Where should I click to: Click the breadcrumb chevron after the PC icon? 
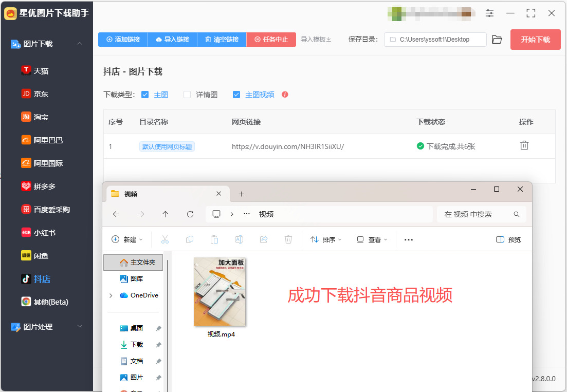(x=232, y=214)
